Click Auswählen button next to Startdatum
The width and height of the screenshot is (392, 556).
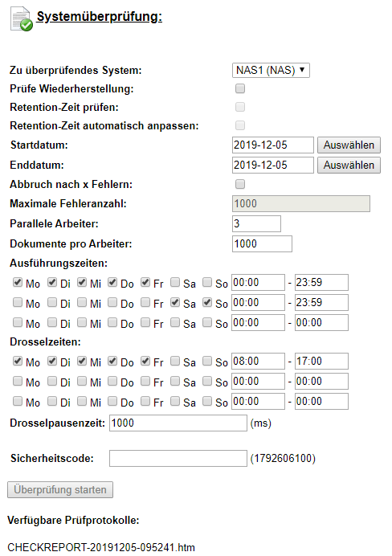coord(349,145)
